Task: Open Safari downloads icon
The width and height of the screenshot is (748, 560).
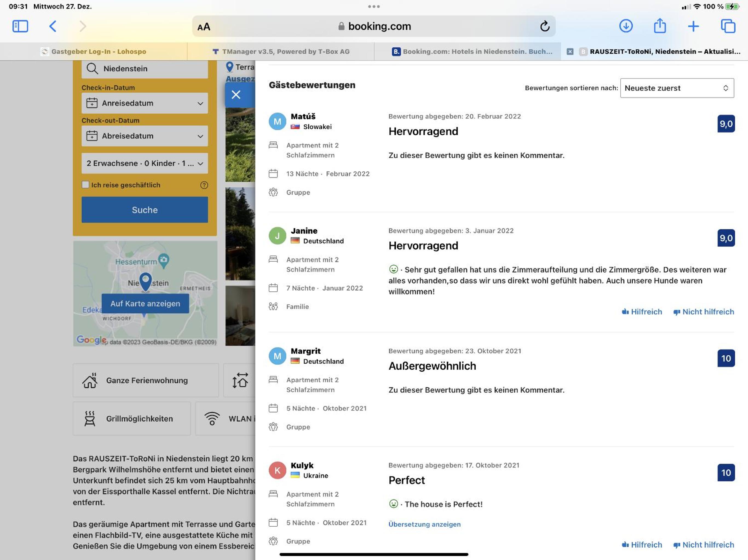Action: tap(626, 26)
